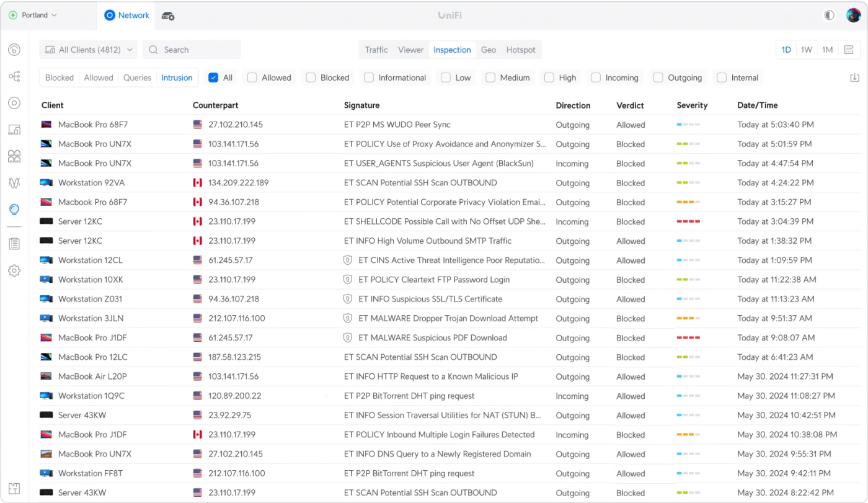The height and width of the screenshot is (503, 868).
Task: Uncheck the All filter checkbox
Action: (213, 78)
